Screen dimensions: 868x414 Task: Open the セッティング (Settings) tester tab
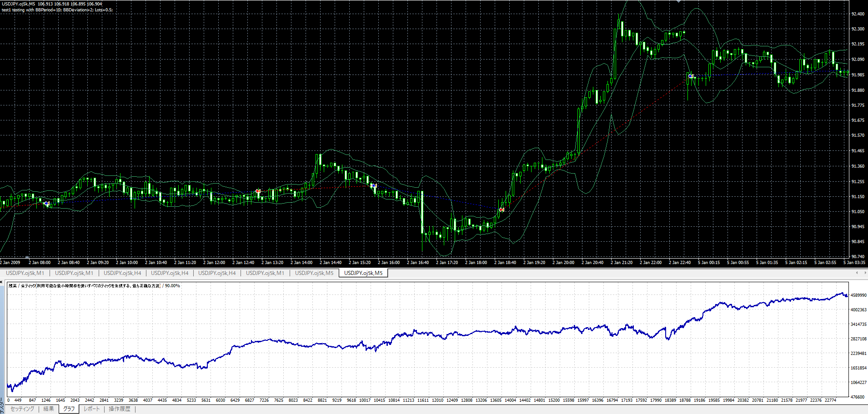[22, 409]
